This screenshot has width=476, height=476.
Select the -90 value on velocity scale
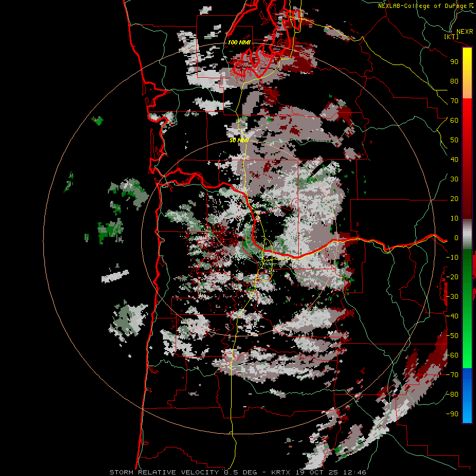tap(452, 414)
